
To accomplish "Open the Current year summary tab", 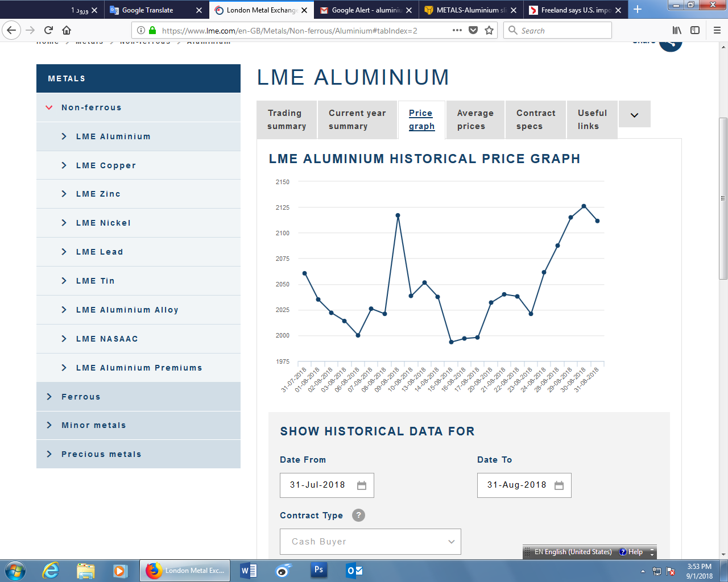I will click(x=357, y=120).
